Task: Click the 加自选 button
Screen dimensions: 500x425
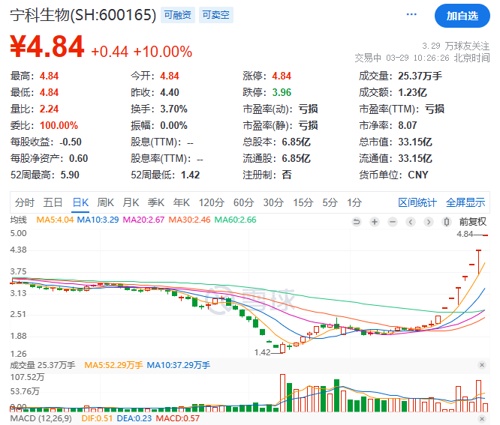Action: (462, 16)
